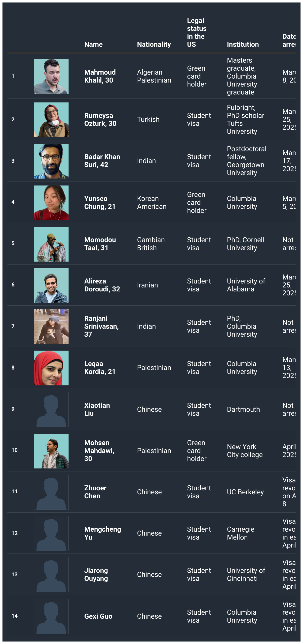
Task: Click the placeholder silhouette for Zhuoer Chen
Action: tap(51, 492)
